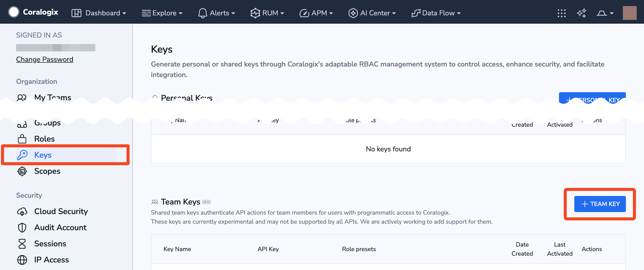Click the + TEAM KEY button
644x270 pixels.
coord(600,204)
